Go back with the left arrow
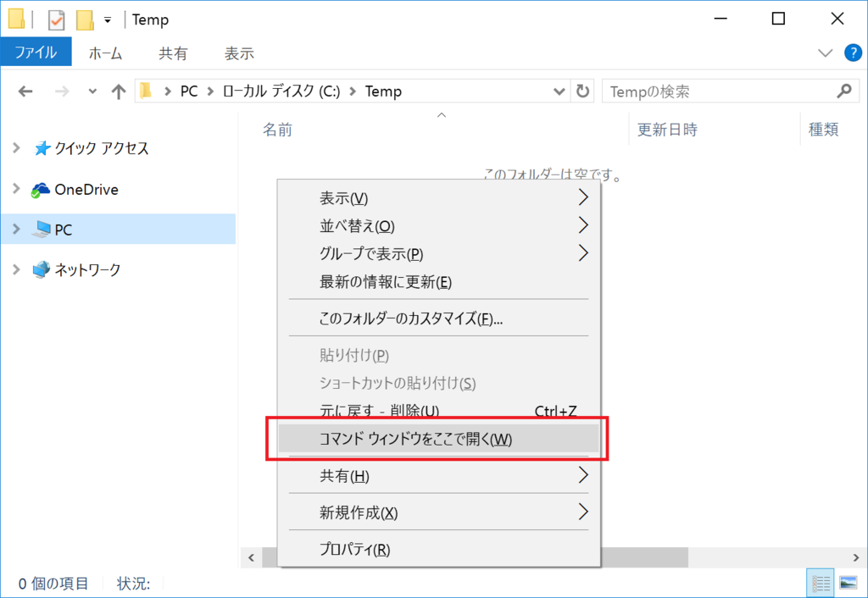Viewport: 868px width, 598px height. (25, 91)
